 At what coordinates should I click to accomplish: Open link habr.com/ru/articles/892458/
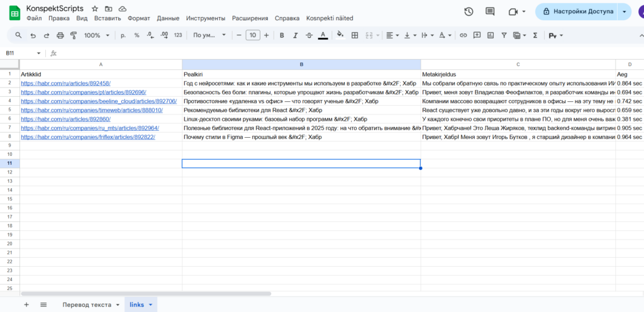point(65,83)
